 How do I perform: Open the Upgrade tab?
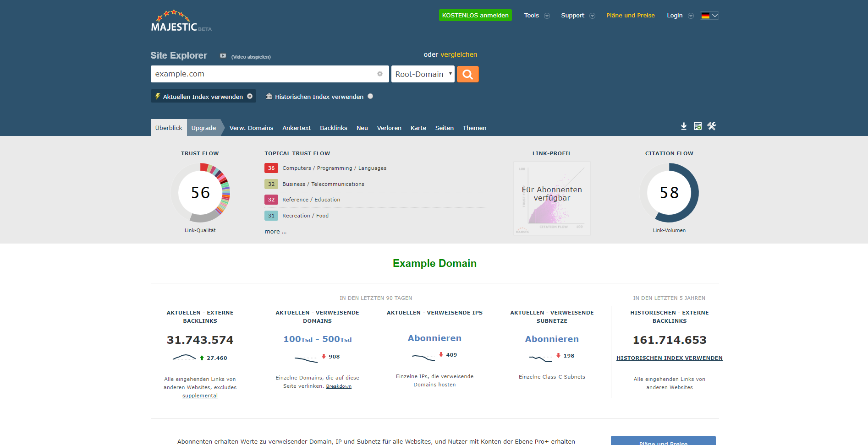click(203, 128)
